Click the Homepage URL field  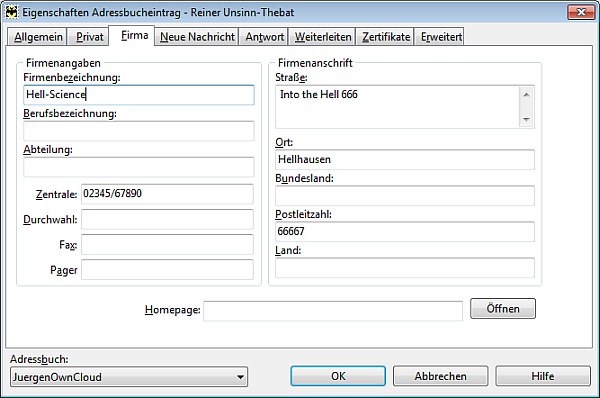pos(333,311)
